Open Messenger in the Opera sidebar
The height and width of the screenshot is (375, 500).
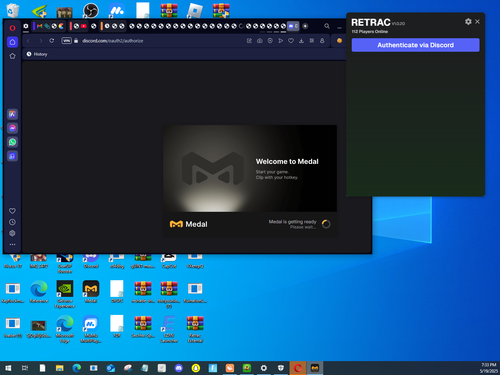(12, 128)
